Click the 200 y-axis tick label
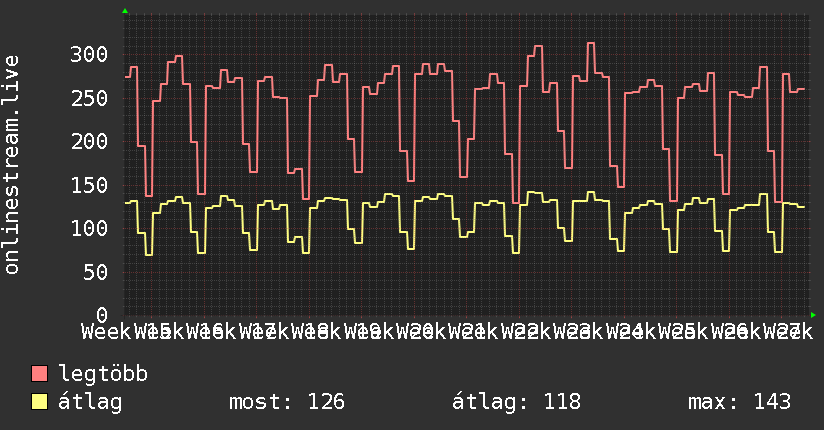The image size is (824, 430). tap(89, 141)
